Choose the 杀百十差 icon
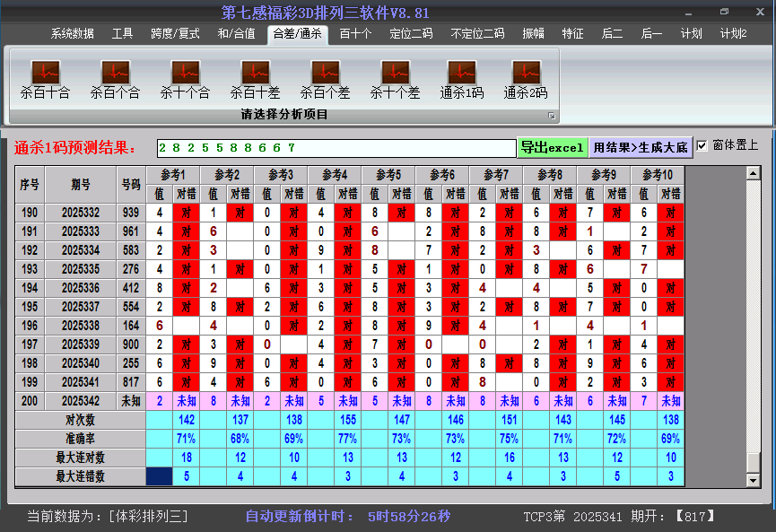Image resolution: width=776 pixels, height=532 pixels. (x=255, y=73)
